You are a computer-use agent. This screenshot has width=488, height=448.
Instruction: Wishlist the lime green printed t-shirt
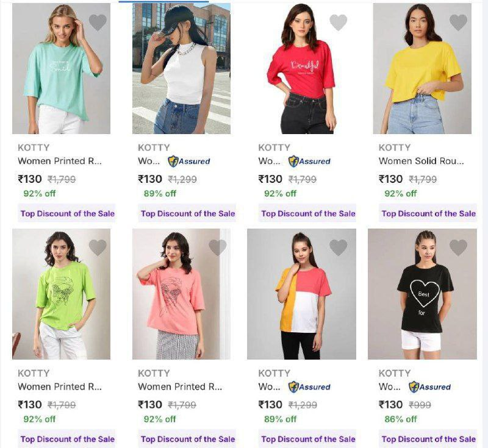tap(98, 247)
